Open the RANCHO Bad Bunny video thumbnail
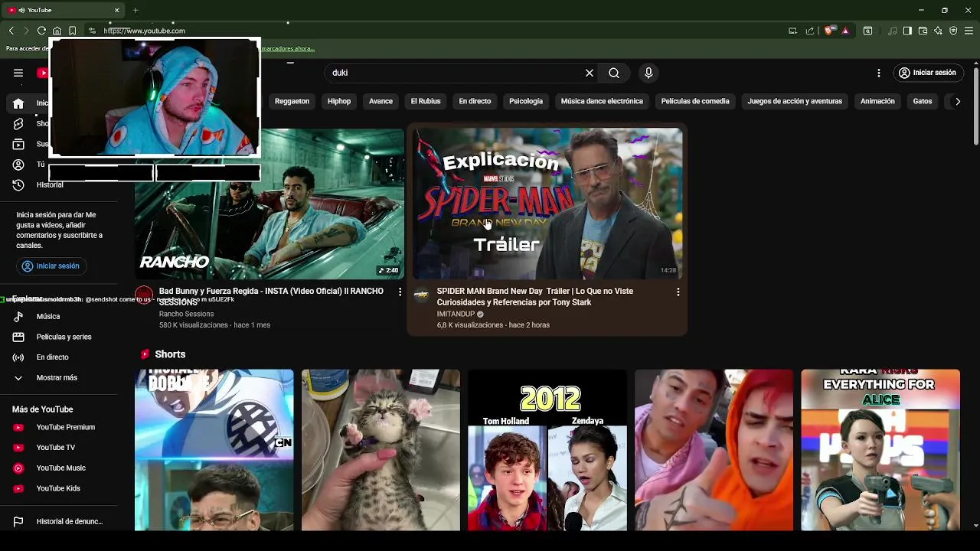This screenshot has height=551, width=980. pos(269,204)
